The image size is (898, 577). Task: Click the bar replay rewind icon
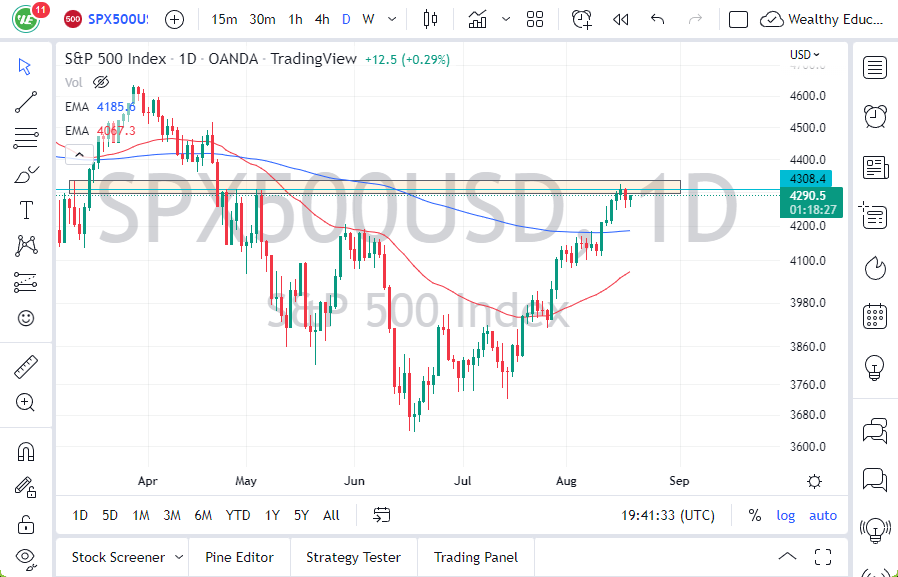pyautogui.click(x=621, y=19)
